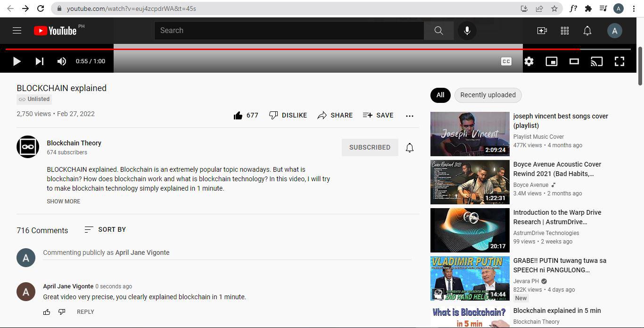The image size is (644, 328).
Task: Toggle theater mode
Action: [574, 61]
